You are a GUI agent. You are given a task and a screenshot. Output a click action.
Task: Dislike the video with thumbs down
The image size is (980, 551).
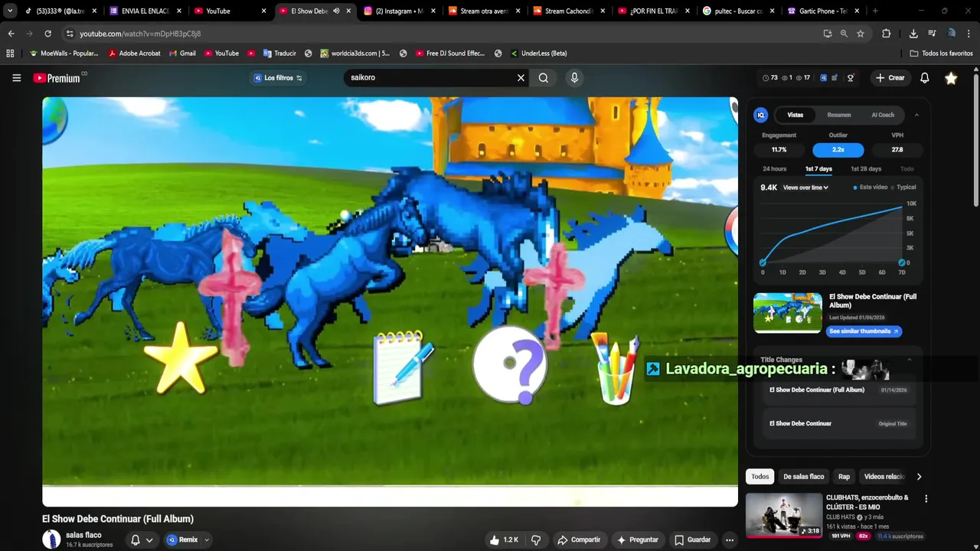[536, 540]
